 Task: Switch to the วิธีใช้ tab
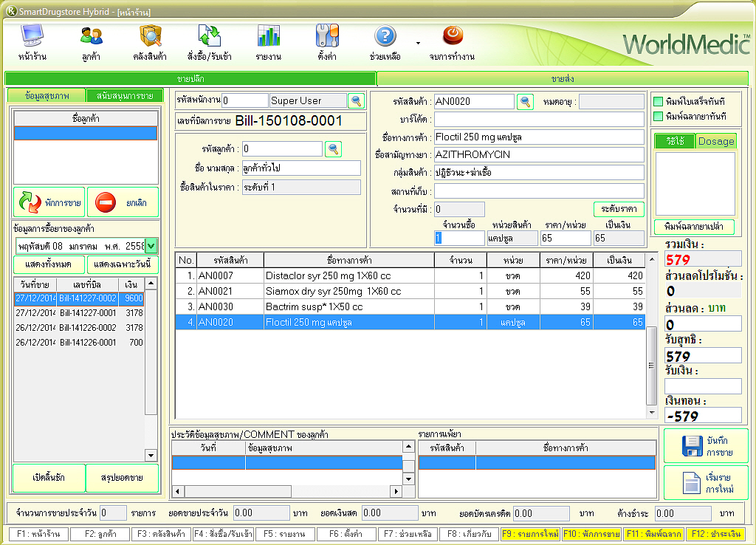click(x=675, y=141)
